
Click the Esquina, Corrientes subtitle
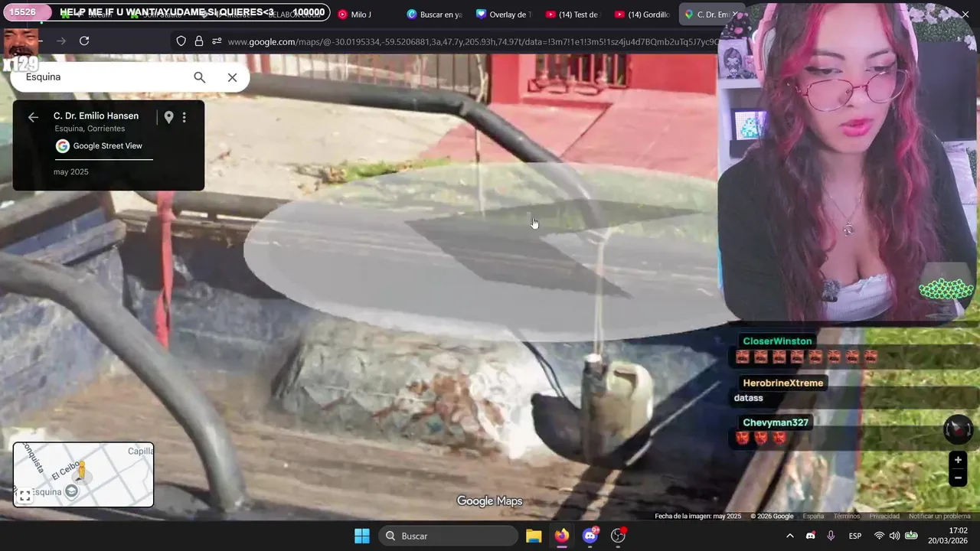(90, 129)
